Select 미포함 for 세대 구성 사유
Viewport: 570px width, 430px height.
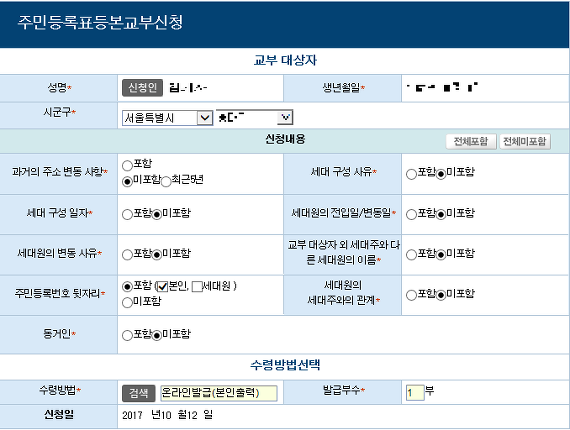click(441, 174)
